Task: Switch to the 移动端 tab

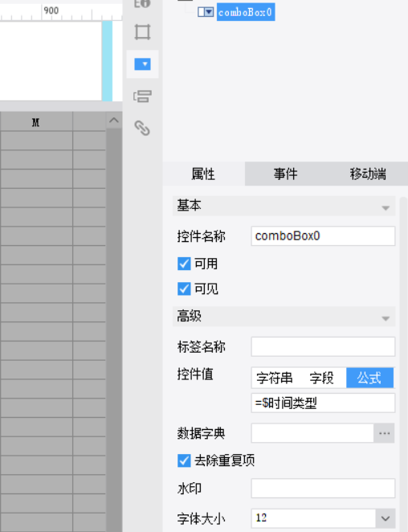Action: coord(368,174)
